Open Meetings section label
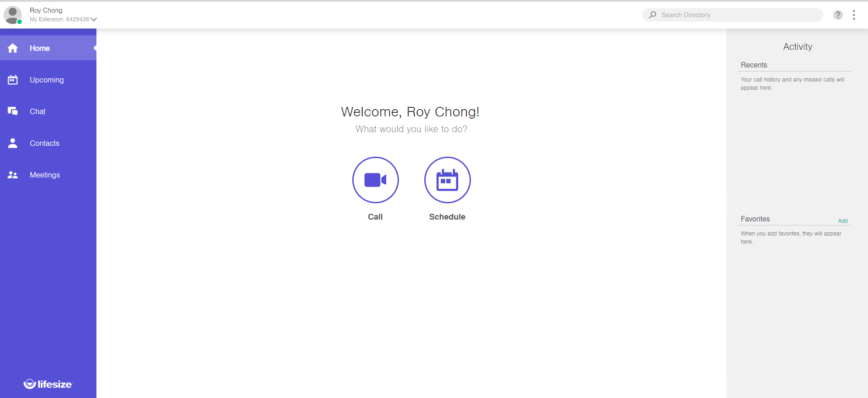 (x=45, y=175)
